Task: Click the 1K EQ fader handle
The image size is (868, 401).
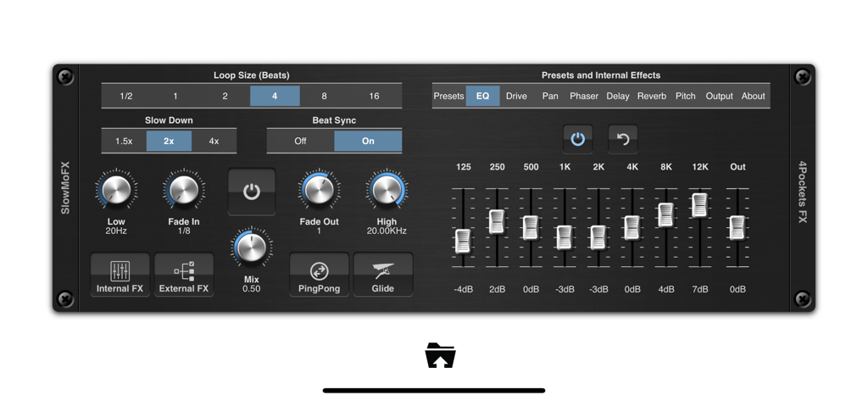Action: 564,237
